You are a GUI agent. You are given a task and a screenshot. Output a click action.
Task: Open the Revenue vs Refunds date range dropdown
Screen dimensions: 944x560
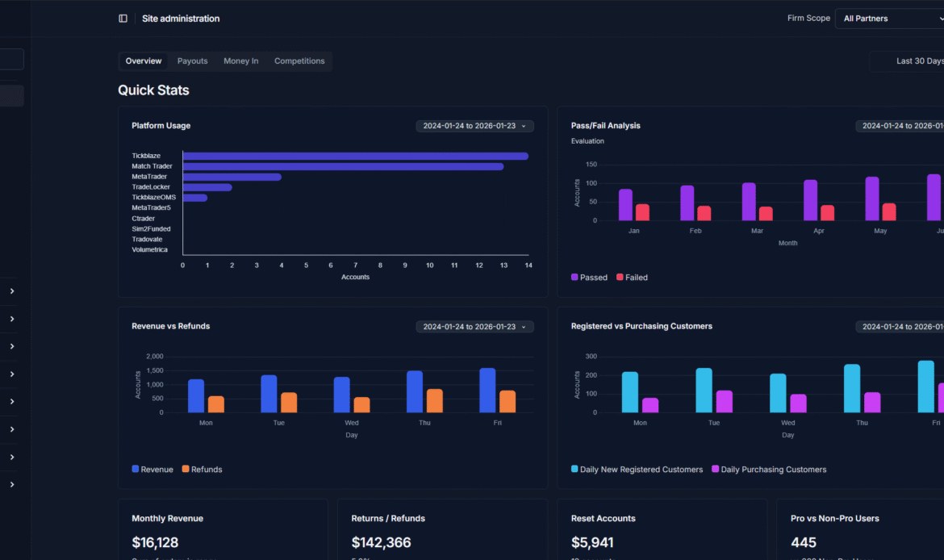point(474,327)
